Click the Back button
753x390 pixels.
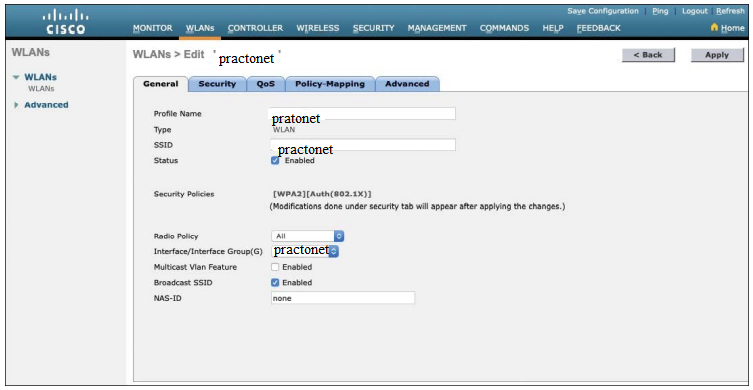point(648,55)
